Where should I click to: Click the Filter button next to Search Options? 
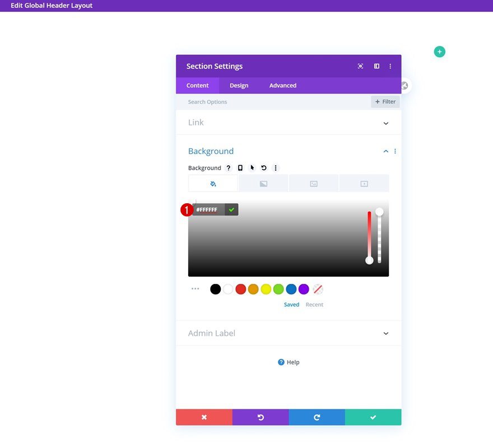point(385,101)
